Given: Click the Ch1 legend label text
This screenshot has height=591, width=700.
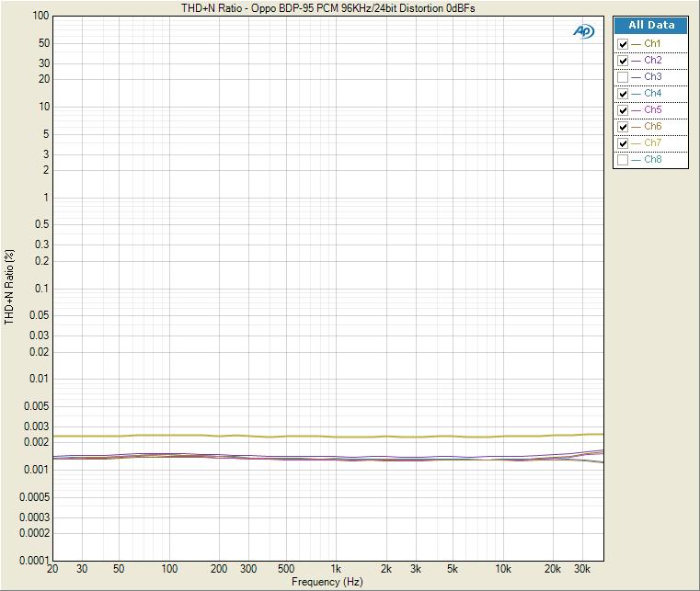Looking at the screenshot, I should [x=652, y=44].
